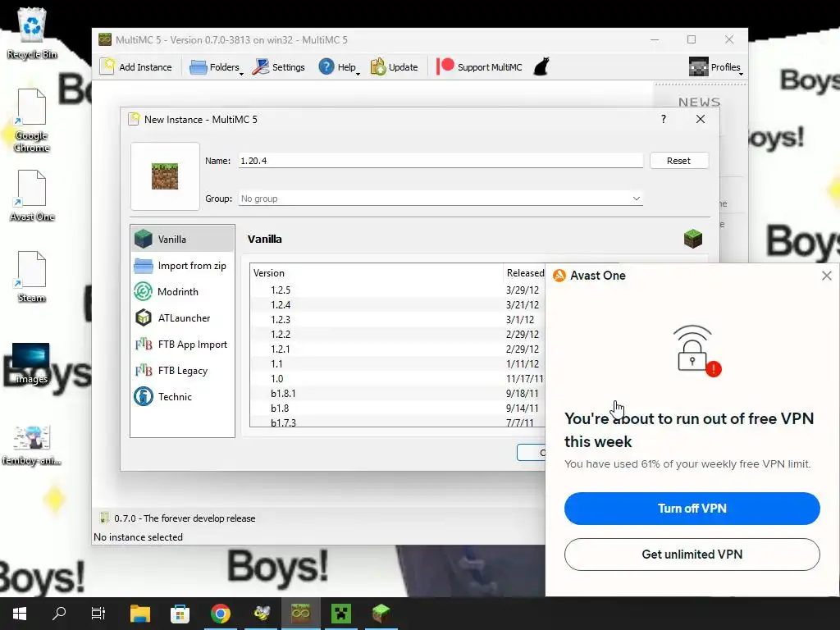This screenshot has height=630, width=840.
Task: Click Minecraft creeper icon on taskbar
Action: pyautogui.click(x=340, y=614)
